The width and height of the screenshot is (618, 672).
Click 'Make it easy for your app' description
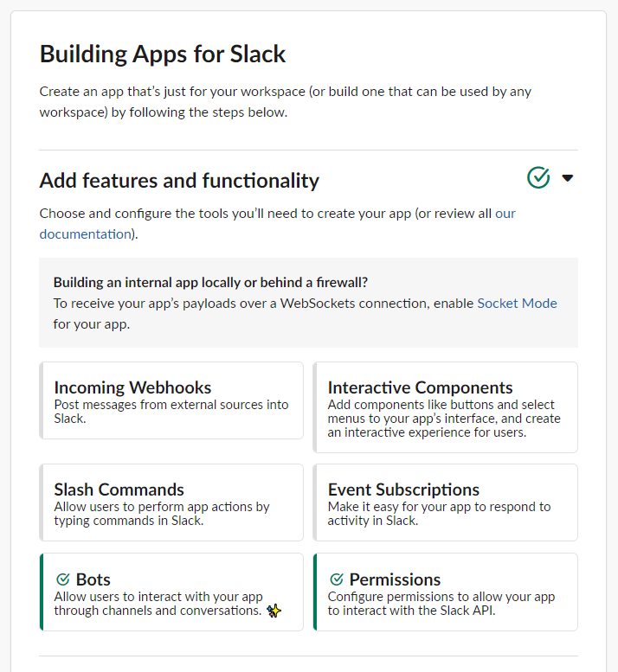(x=439, y=514)
